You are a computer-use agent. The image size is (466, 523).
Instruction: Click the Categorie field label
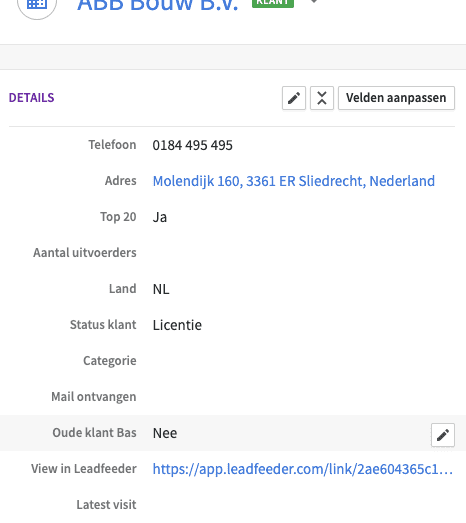[110, 361]
